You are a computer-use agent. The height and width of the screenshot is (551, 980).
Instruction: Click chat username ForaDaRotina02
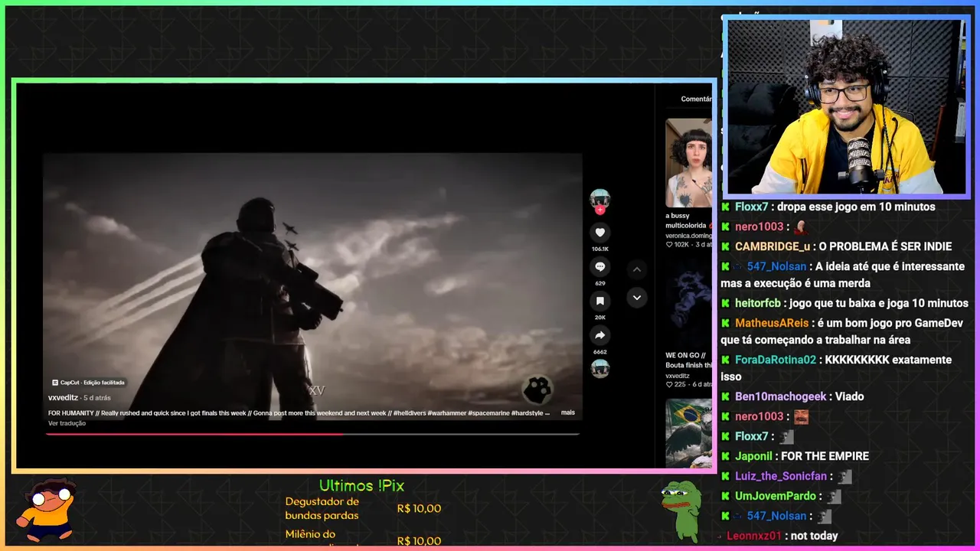click(776, 360)
